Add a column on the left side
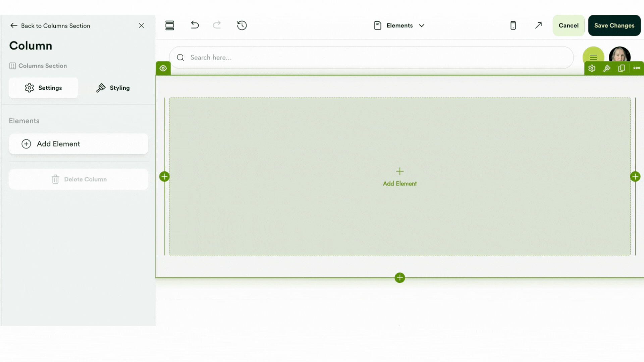This screenshot has width=644, height=362. [x=164, y=177]
